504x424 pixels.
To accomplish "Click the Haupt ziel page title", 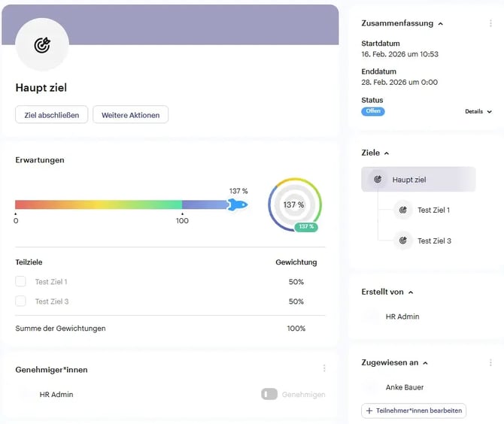I will point(41,87).
